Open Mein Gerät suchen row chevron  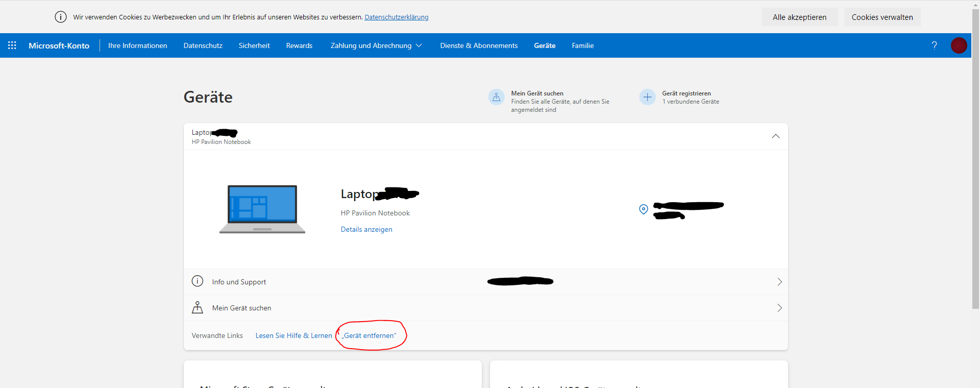tap(779, 308)
